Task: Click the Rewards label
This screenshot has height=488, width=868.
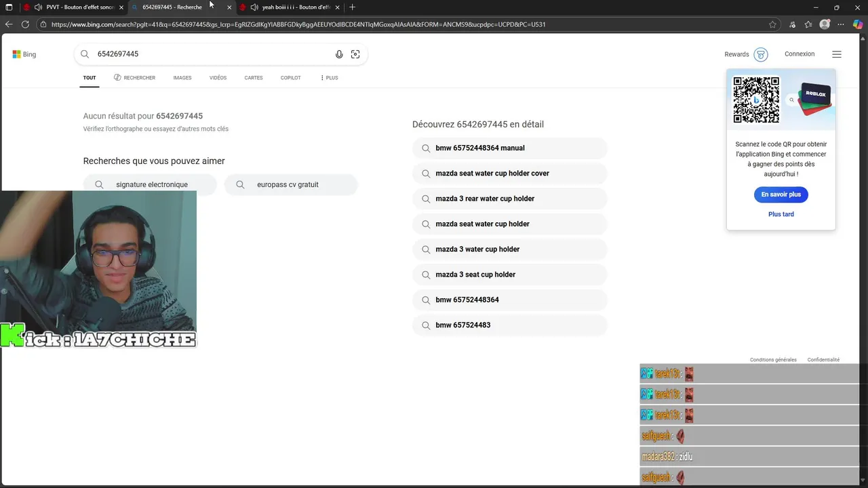Action: pyautogui.click(x=736, y=54)
